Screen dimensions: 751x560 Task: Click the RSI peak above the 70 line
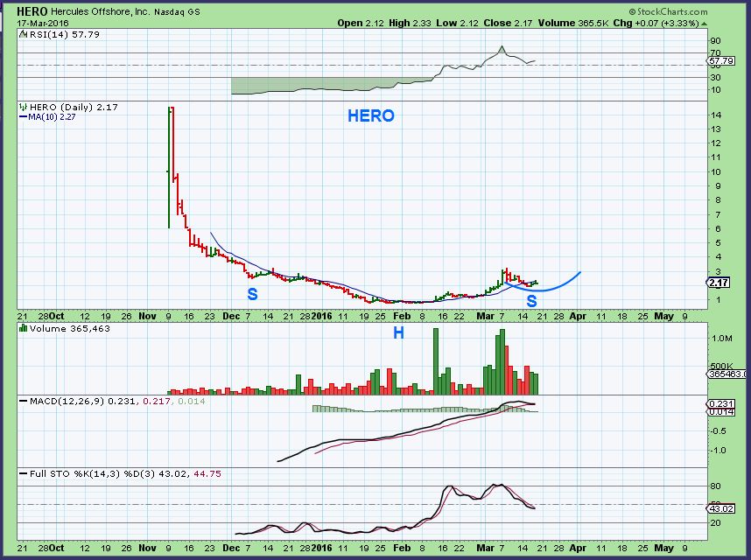coord(502,48)
